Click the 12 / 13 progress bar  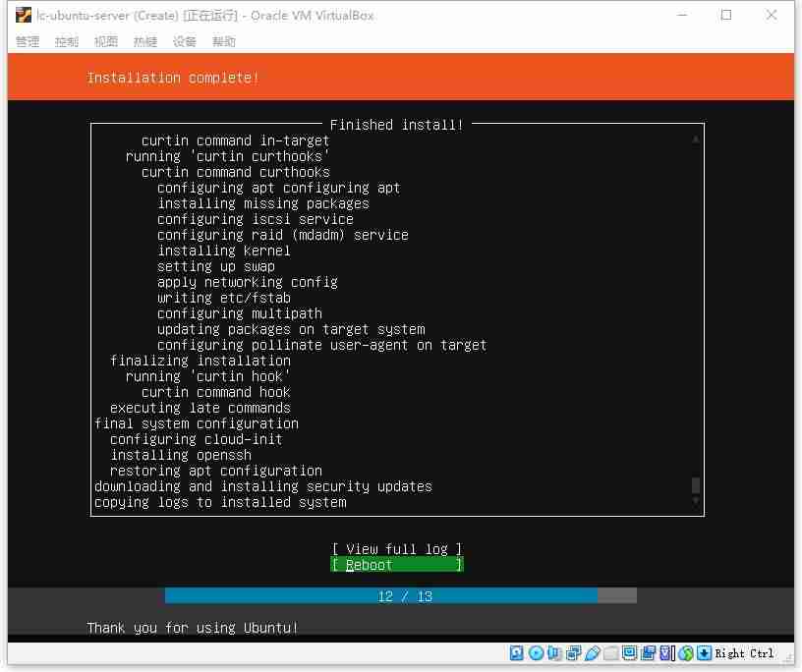401,595
